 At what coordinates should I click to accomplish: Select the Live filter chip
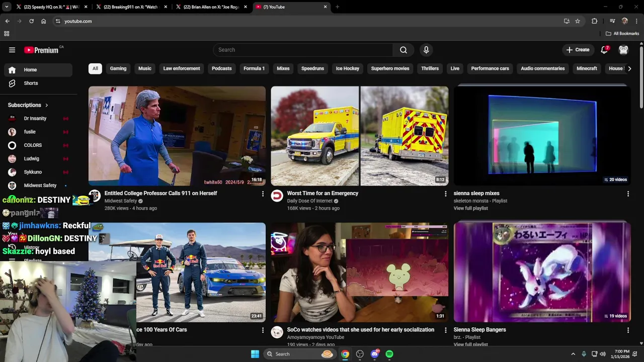pyautogui.click(x=455, y=68)
